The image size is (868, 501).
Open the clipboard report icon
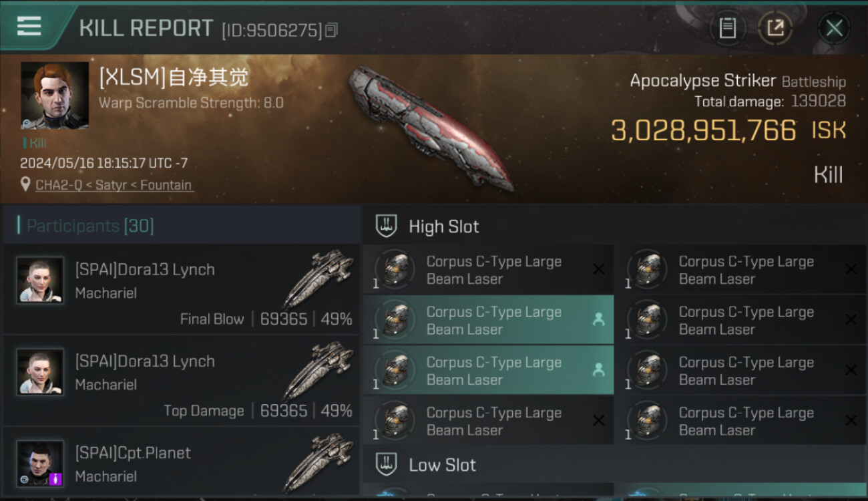[727, 28]
